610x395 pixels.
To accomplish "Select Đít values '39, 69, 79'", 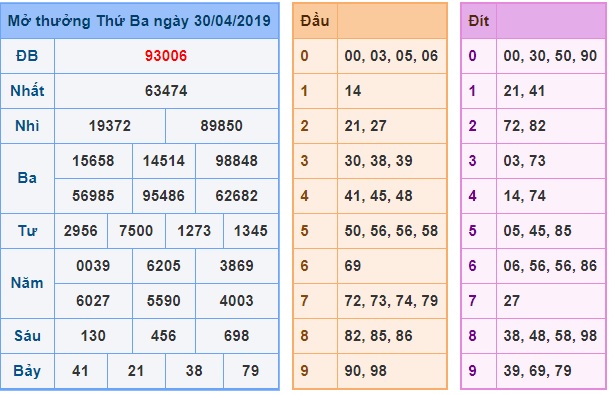I will tap(537, 371).
